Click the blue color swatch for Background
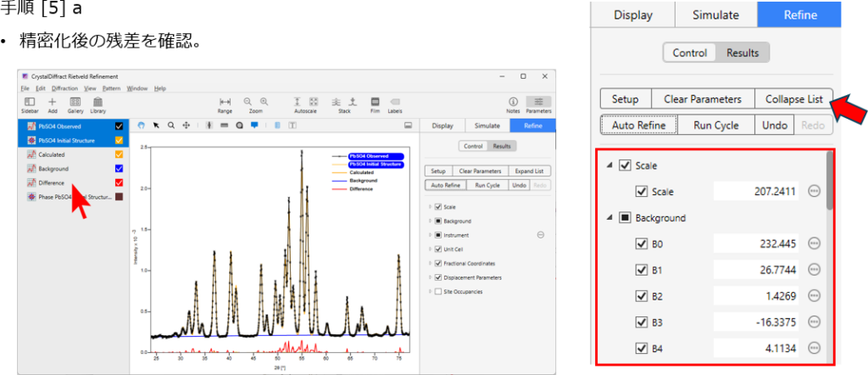Screen dimensions: 868x375 (119, 169)
